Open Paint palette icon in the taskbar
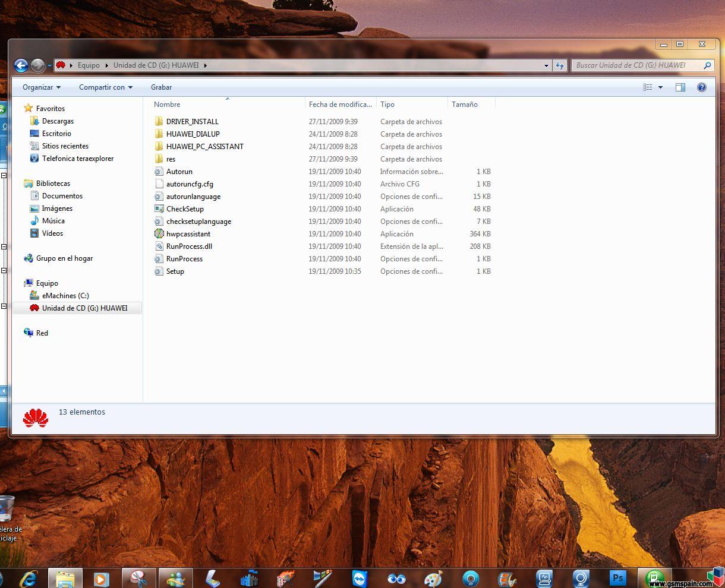 [433, 578]
